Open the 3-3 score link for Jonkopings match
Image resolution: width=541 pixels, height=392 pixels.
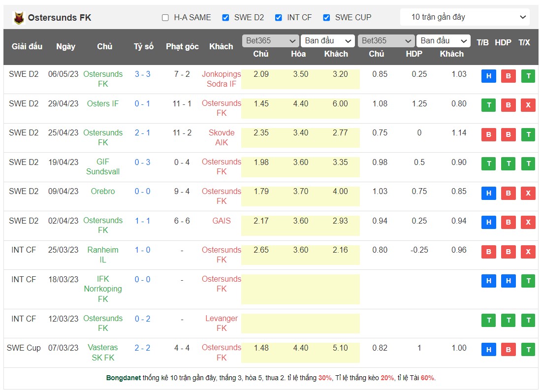point(142,74)
